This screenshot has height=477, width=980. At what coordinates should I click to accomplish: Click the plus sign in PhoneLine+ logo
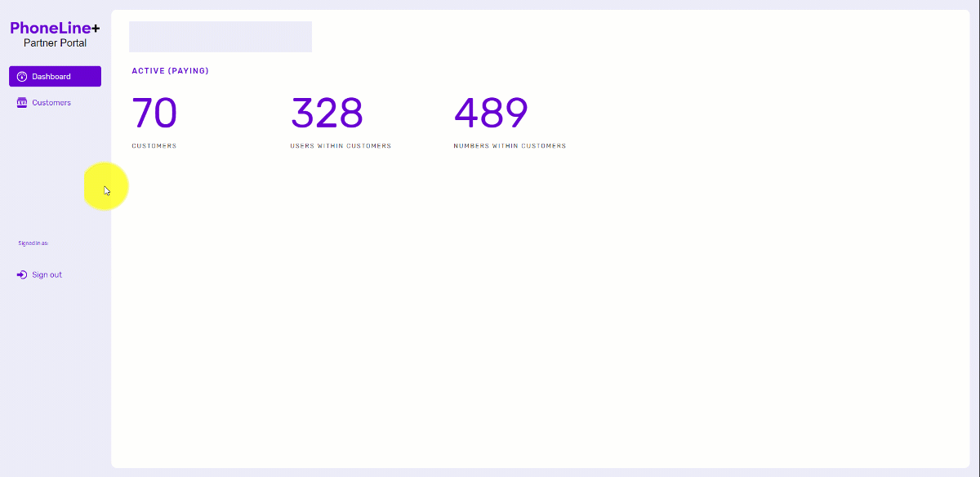point(96,29)
